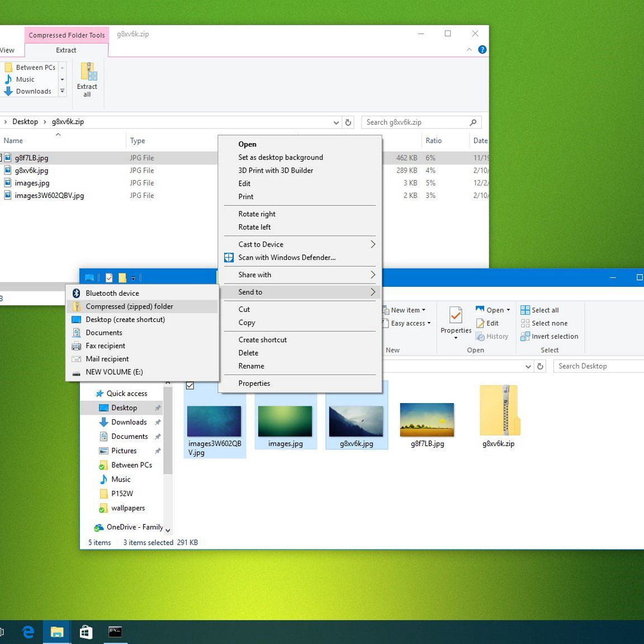Click refresh icon beside the g8xv6k.zip address bar
This screenshot has width=644, height=644.
pyautogui.click(x=348, y=122)
